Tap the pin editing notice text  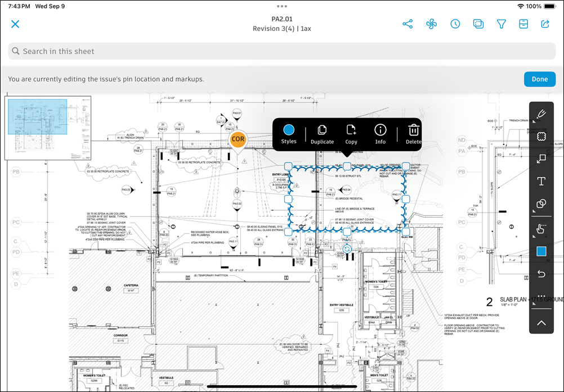[106, 79]
